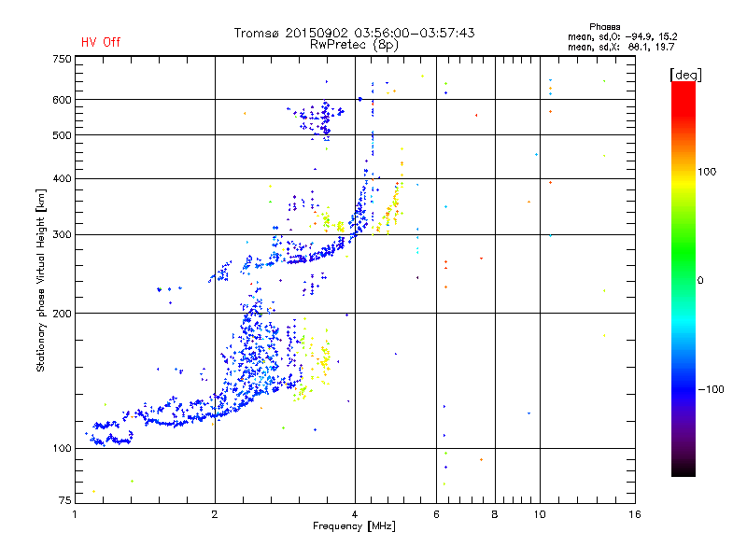Screen dimensions: 747x560
Task: Select the Tromsø 20150902 title line
Action: tap(354, 33)
